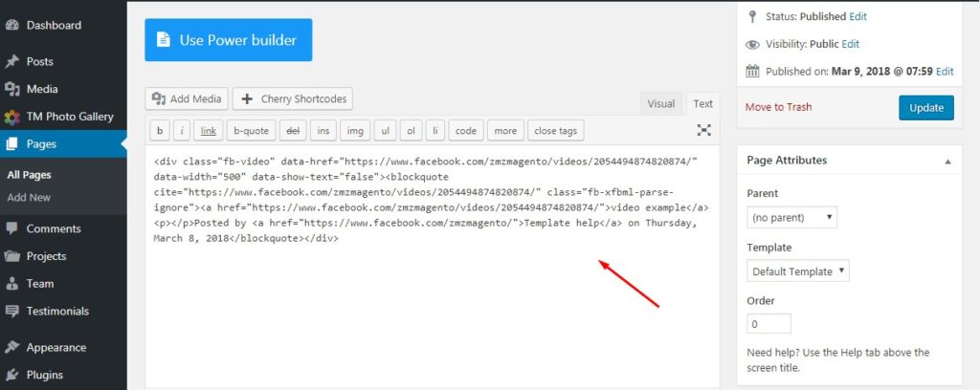
Task: Open the Template dropdown
Action: click(x=798, y=271)
